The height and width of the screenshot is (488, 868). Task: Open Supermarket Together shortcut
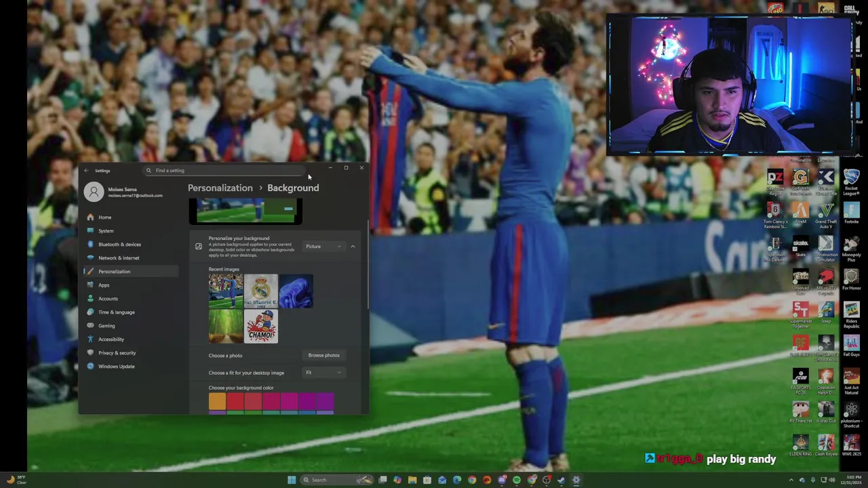tap(801, 315)
